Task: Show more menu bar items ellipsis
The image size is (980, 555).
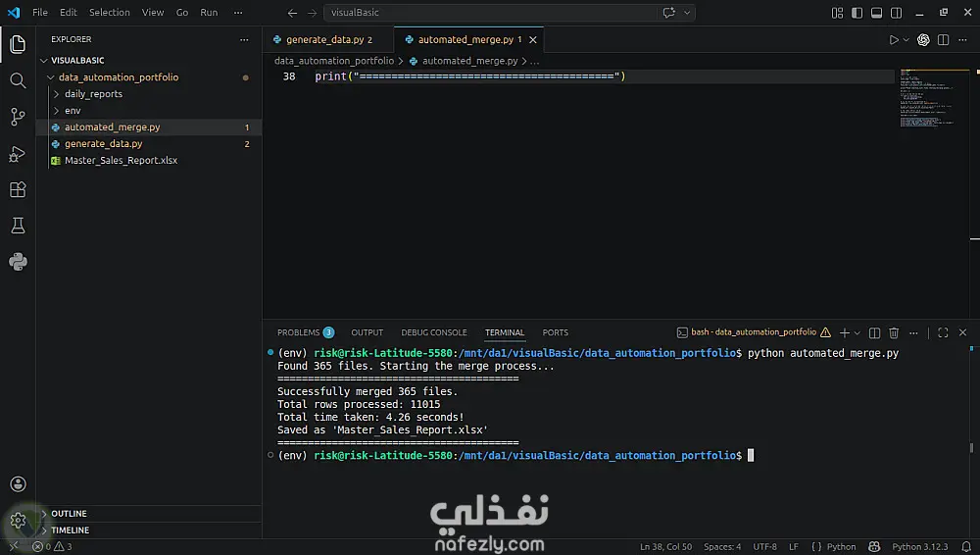Action: pyautogui.click(x=238, y=13)
